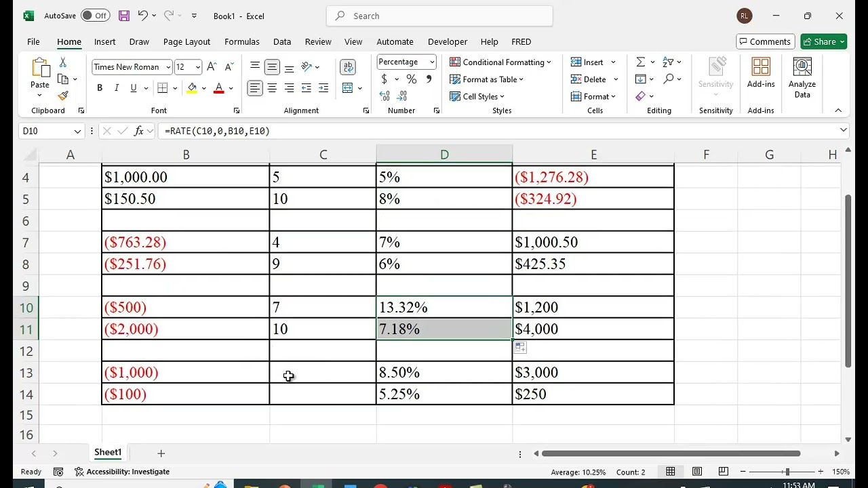Toggle Top Align vertical alignment
Viewport: 868px width, 488px height.
(255, 66)
